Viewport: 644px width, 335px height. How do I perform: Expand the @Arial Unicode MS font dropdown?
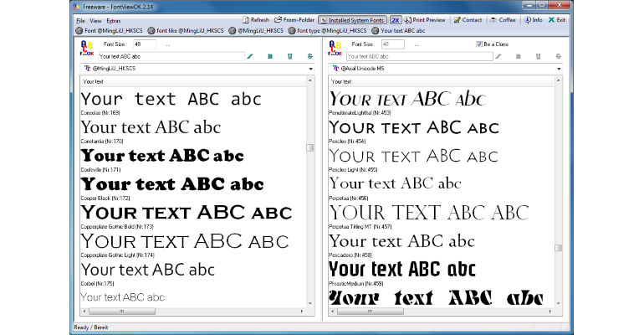click(x=559, y=69)
